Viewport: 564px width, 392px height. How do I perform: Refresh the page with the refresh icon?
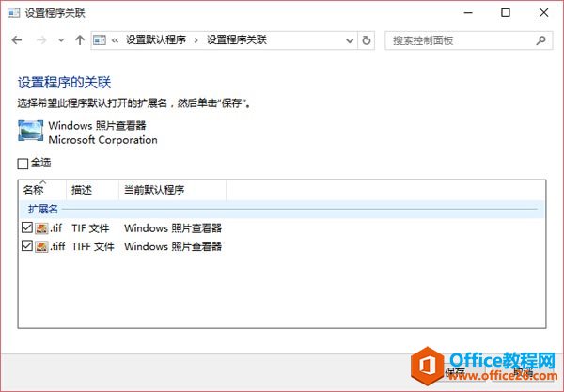coord(367,40)
